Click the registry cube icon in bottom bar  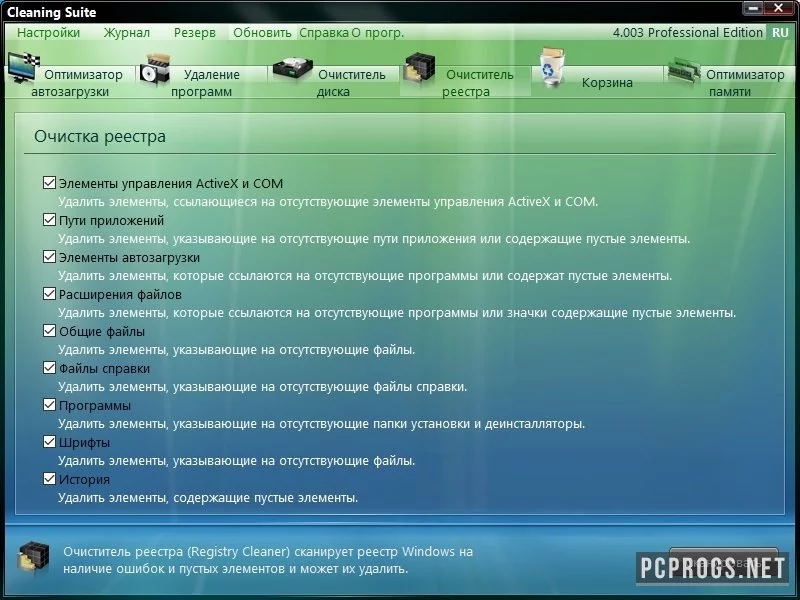[x=34, y=558]
